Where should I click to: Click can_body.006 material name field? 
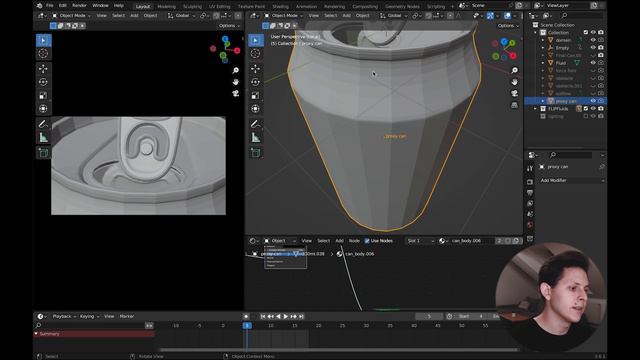point(472,241)
